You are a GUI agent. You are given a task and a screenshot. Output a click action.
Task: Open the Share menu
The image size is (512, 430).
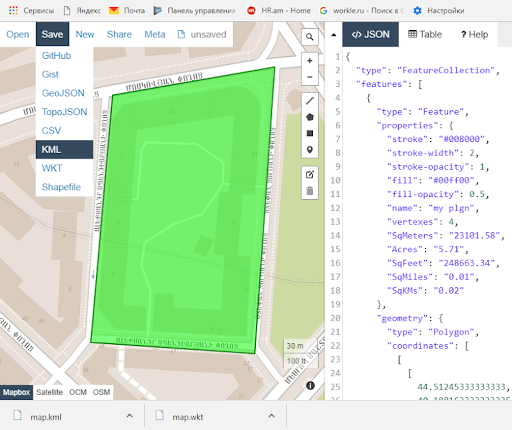click(119, 34)
